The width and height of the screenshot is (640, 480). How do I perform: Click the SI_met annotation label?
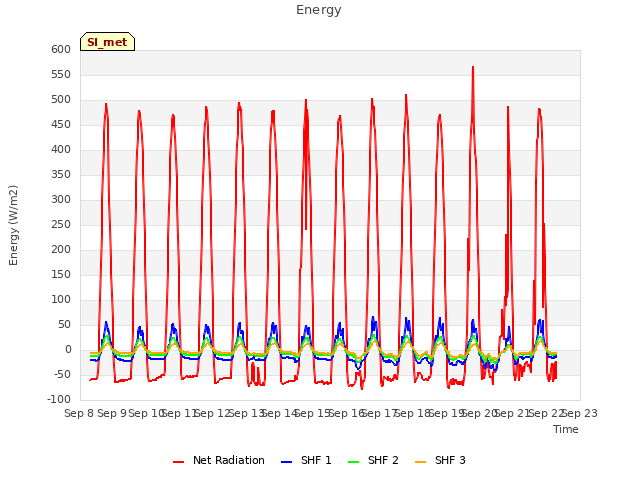coord(107,42)
